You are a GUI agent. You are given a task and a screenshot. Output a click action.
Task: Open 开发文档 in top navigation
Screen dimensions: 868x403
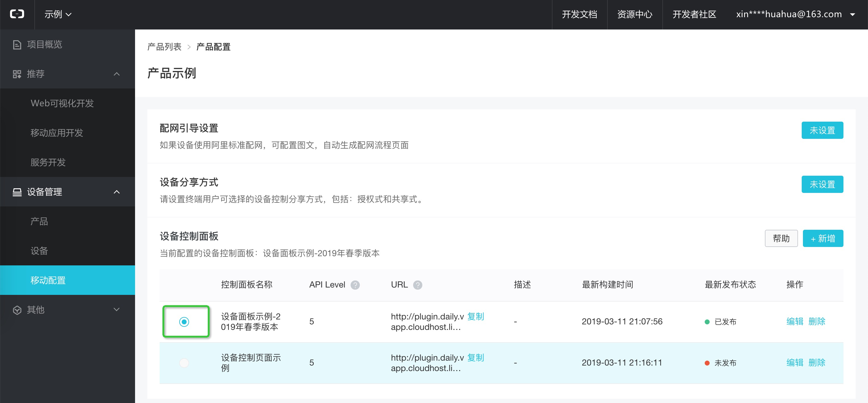point(579,14)
